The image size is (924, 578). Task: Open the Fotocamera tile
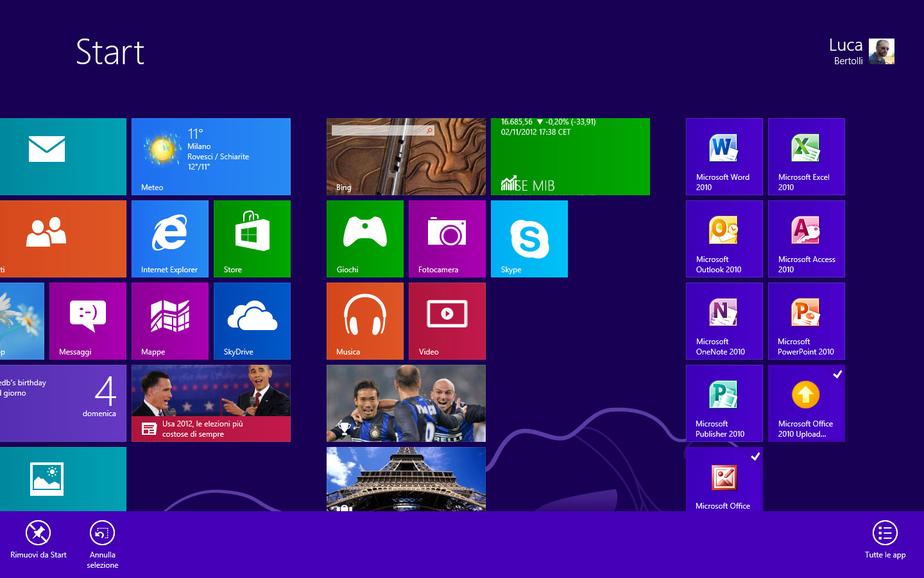[447, 239]
